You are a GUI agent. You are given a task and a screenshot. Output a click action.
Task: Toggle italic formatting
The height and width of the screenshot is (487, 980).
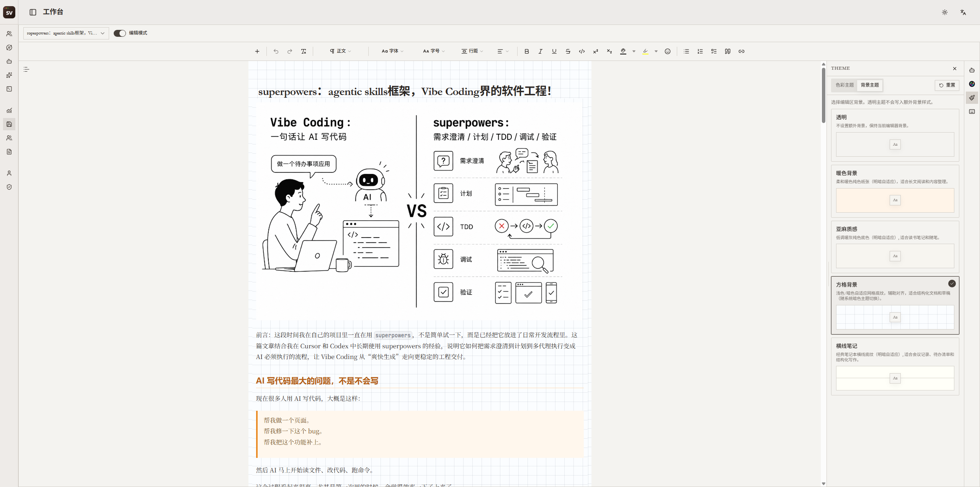tap(541, 51)
